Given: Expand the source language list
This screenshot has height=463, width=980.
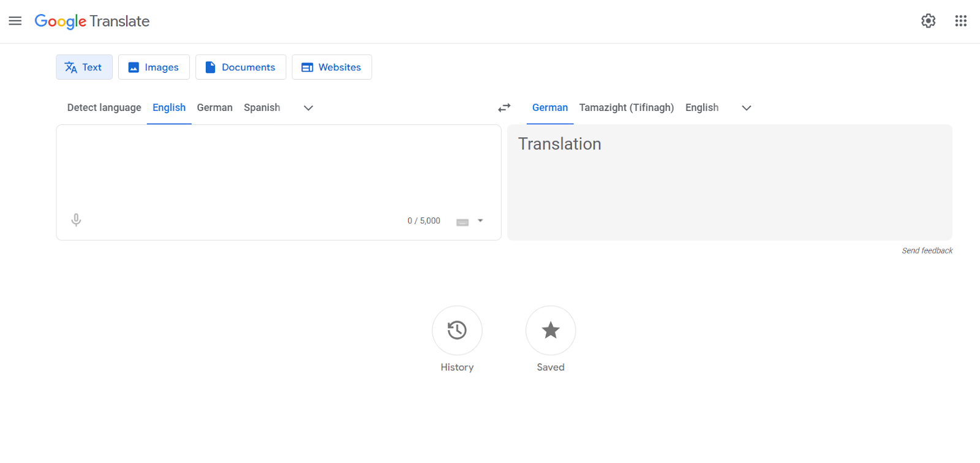Looking at the screenshot, I should tap(309, 108).
